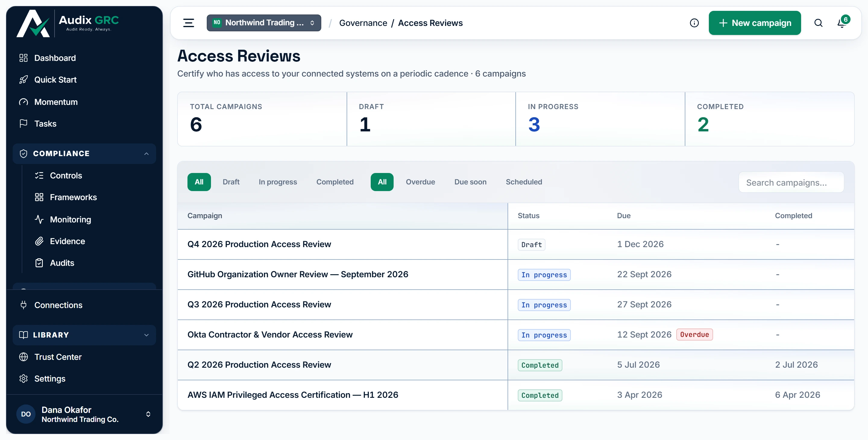Image resolution: width=868 pixels, height=440 pixels.
Task: Filter campaigns by Draft status
Action: 231,182
